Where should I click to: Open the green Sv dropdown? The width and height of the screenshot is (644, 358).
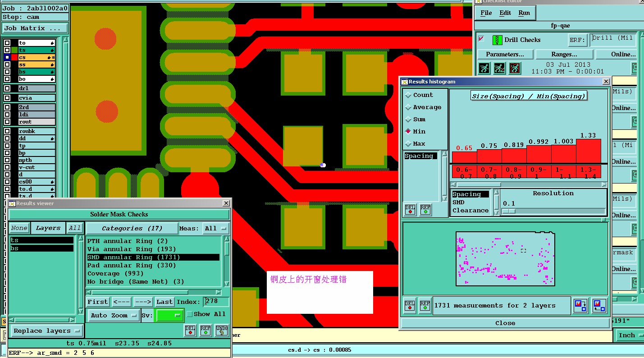169,315
